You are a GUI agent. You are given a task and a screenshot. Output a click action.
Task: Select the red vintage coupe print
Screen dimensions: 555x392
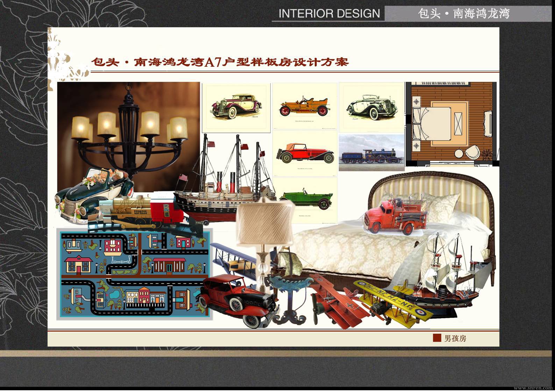305,153
